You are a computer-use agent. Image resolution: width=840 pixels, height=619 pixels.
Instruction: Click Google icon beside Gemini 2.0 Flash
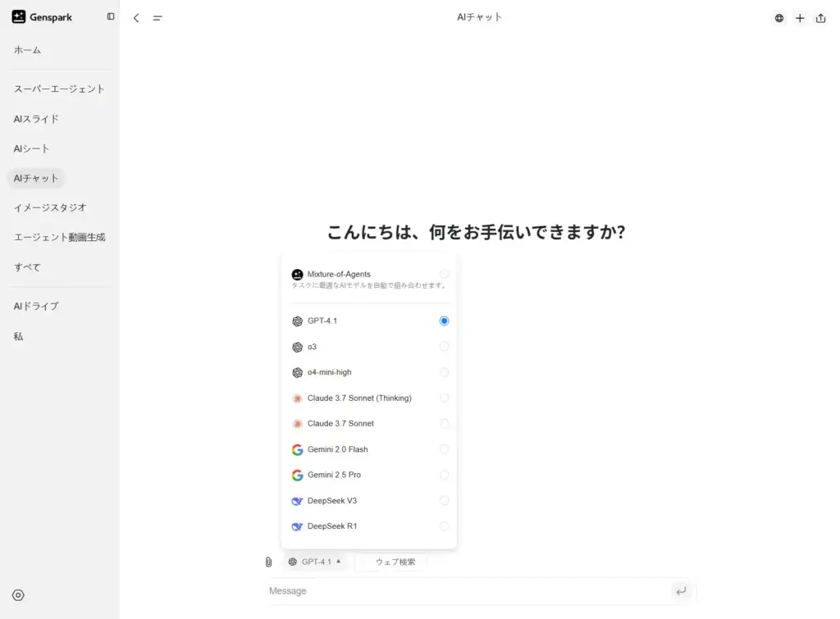[297, 450]
